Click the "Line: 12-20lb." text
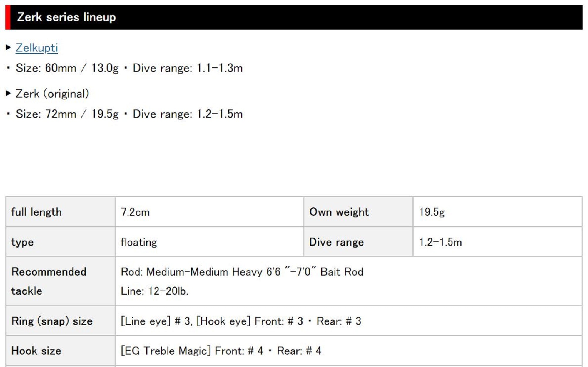The height and width of the screenshot is (367, 588). pyautogui.click(x=154, y=291)
